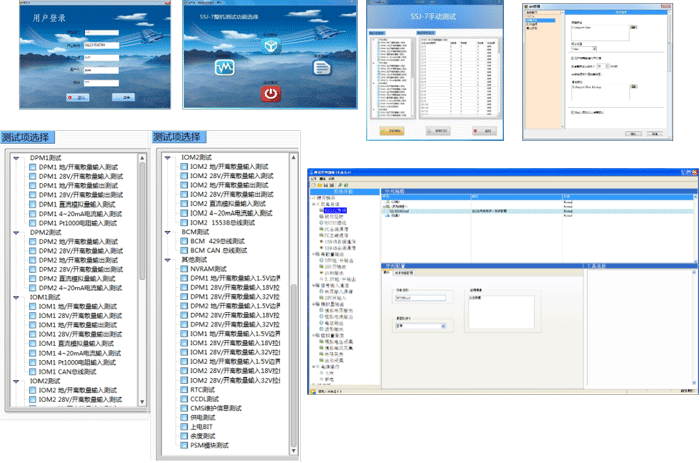Click the left button on the 用户登录 form
This screenshot has width=700, height=463.
click(75, 98)
